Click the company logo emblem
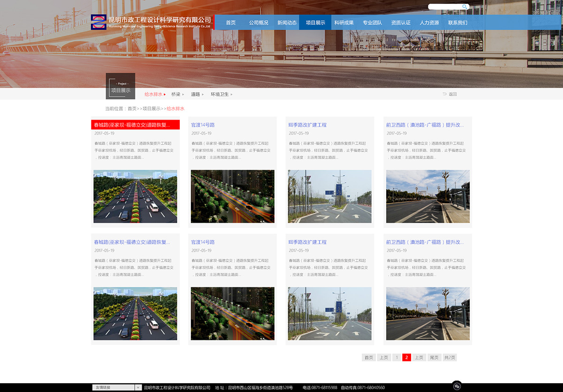563x392 pixels. click(x=99, y=22)
